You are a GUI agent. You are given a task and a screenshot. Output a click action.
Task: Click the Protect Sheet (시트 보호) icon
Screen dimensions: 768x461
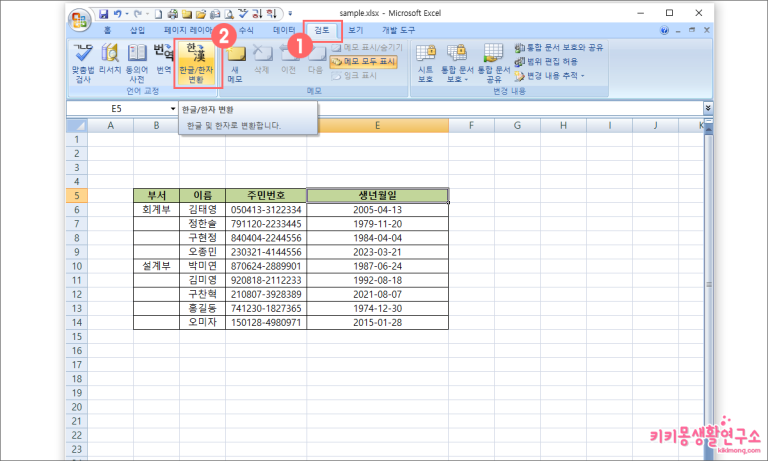pyautogui.click(x=425, y=63)
